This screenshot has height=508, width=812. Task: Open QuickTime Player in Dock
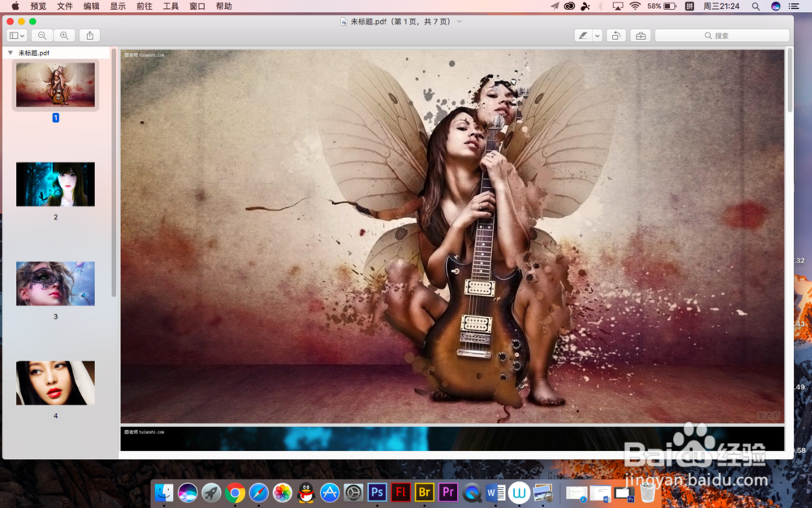pos(472,492)
